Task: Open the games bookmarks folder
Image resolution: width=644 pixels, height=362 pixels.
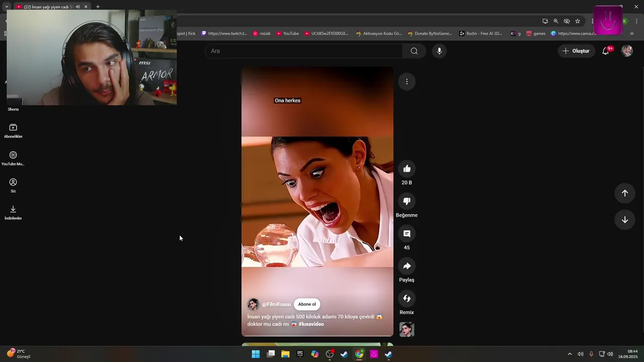Action: [x=536, y=34]
